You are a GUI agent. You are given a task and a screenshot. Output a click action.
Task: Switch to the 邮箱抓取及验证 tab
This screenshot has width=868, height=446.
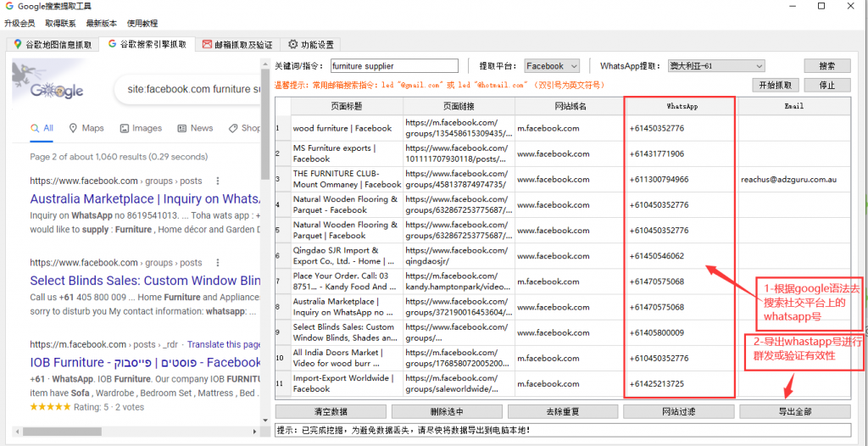coord(237,45)
